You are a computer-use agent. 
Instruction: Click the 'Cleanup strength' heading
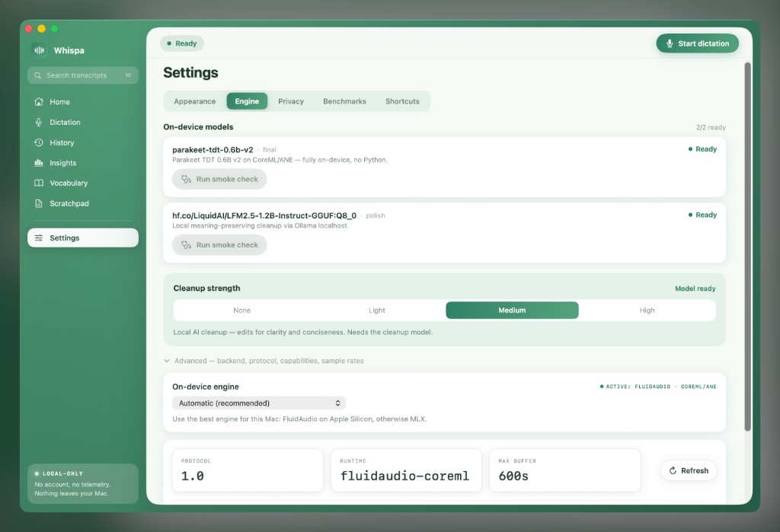pos(206,288)
